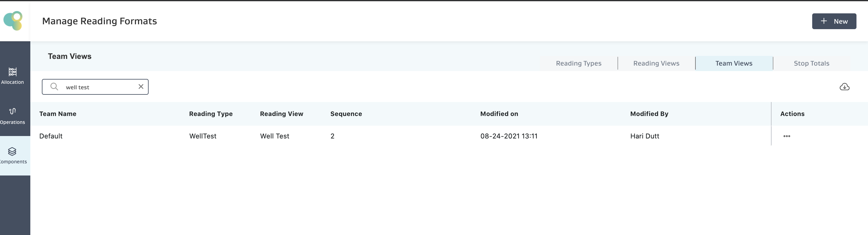Sort by Sequence column header
The image size is (868, 235).
346,114
